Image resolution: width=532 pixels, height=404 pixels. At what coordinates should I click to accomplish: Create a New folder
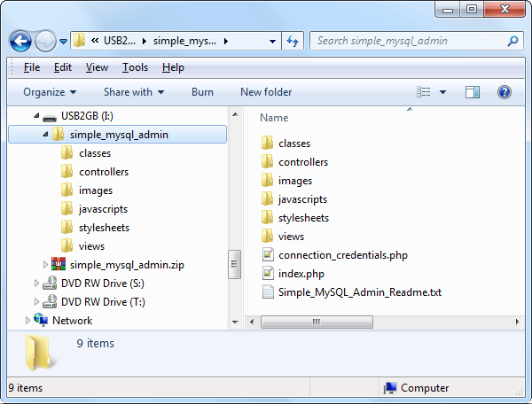point(266,92)
